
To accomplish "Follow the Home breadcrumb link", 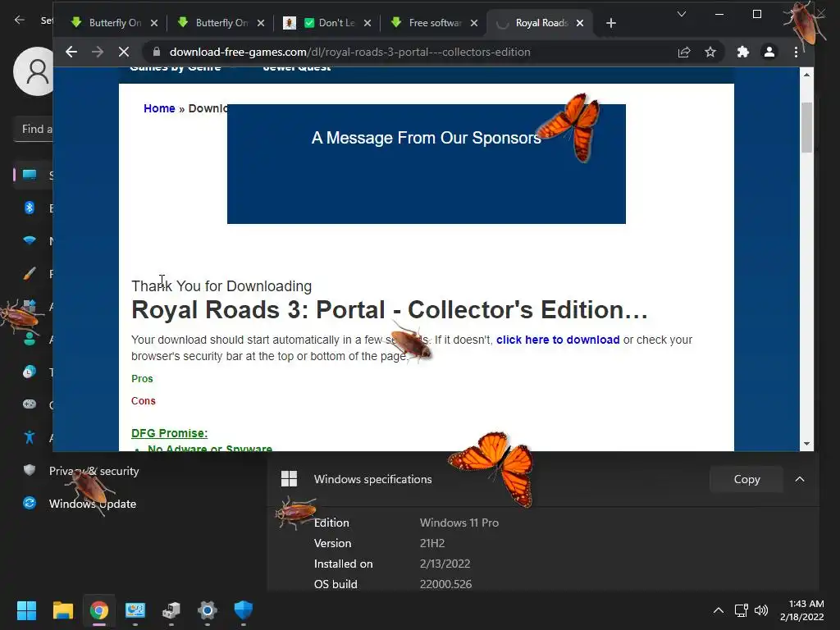I will (159, 108).
